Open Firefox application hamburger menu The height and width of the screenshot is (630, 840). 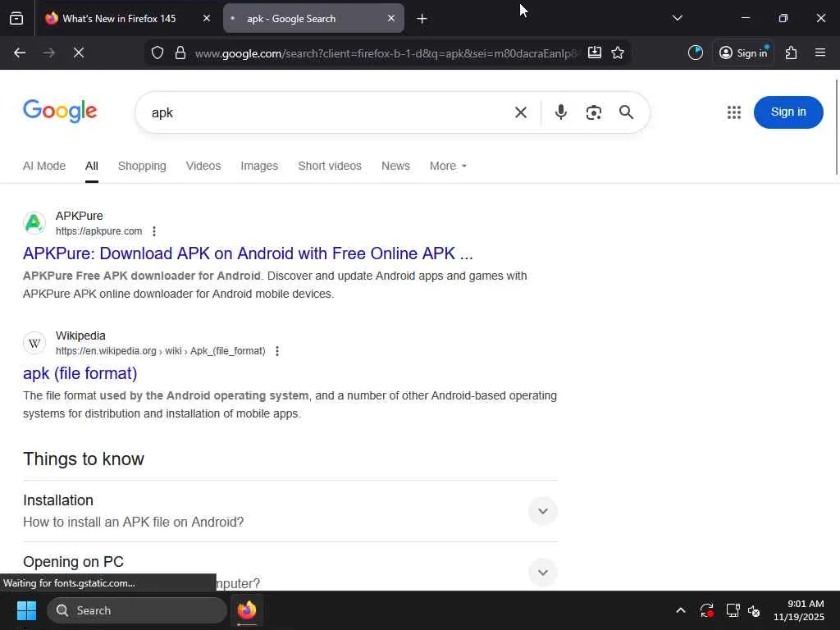click(x=820, y=52)
